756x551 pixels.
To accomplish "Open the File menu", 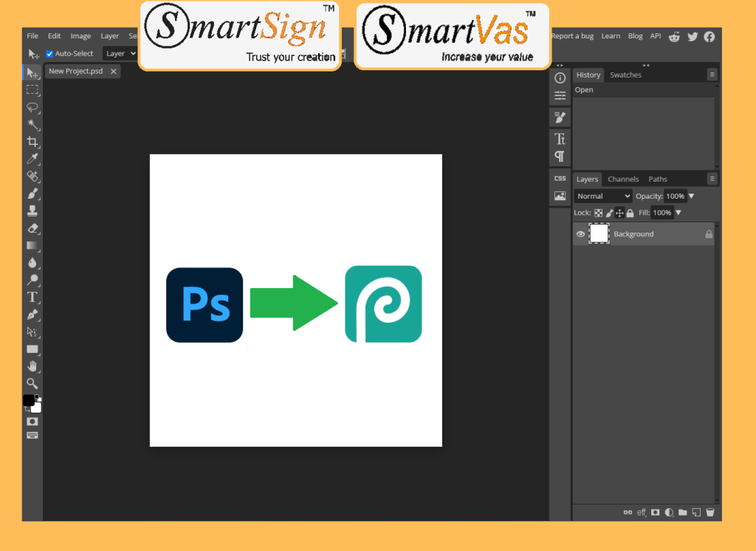I will coord(32,35).
